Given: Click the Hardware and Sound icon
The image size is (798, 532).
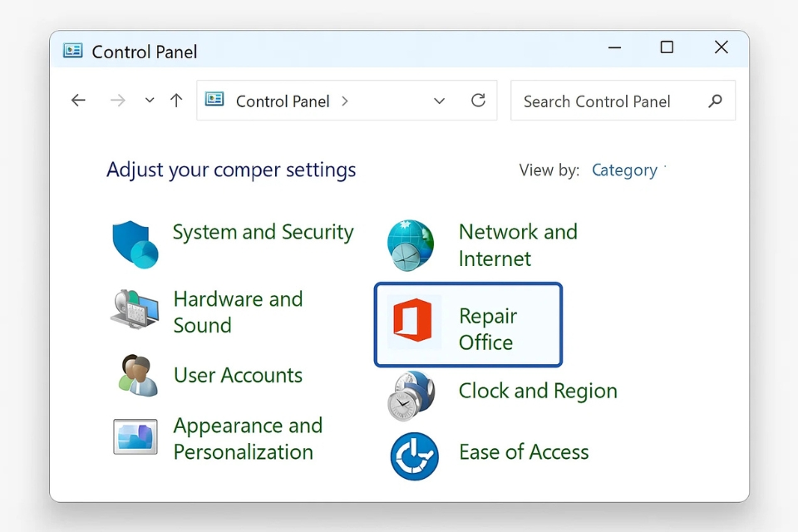Looking at the screenshot, I should point(135,311).
